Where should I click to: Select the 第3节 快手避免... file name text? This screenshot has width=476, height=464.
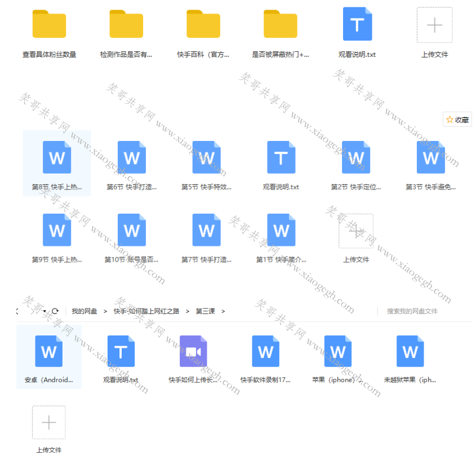431,187
